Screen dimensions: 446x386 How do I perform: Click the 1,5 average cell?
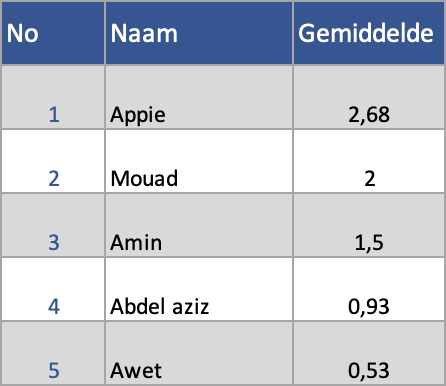pos(369,225)
